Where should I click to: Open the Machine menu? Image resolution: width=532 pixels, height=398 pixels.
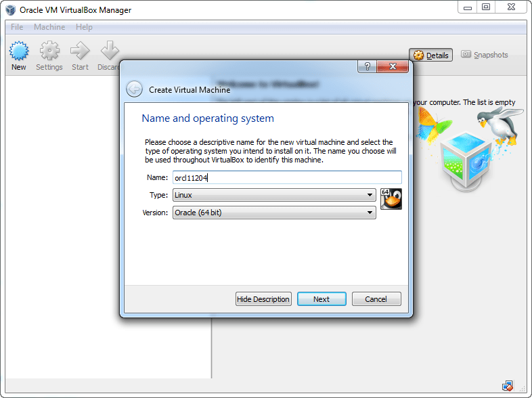tap(49, 27)
